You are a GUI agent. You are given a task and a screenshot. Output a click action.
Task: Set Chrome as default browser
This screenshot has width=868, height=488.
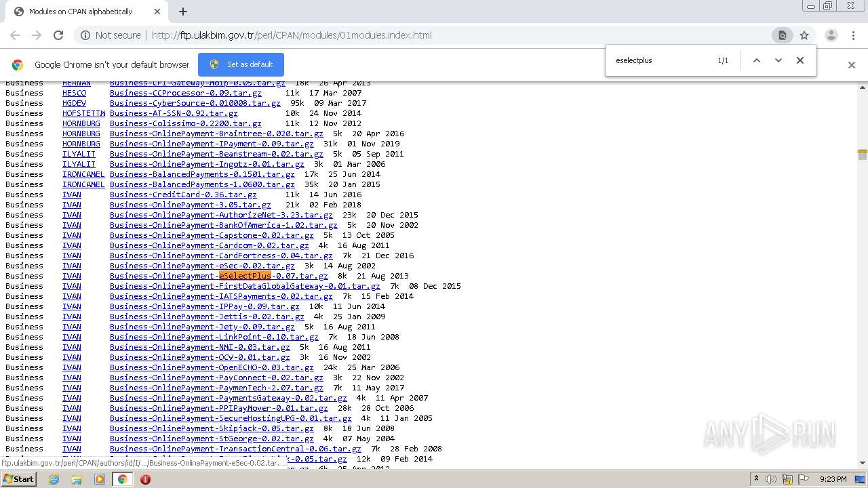[241, 64]
